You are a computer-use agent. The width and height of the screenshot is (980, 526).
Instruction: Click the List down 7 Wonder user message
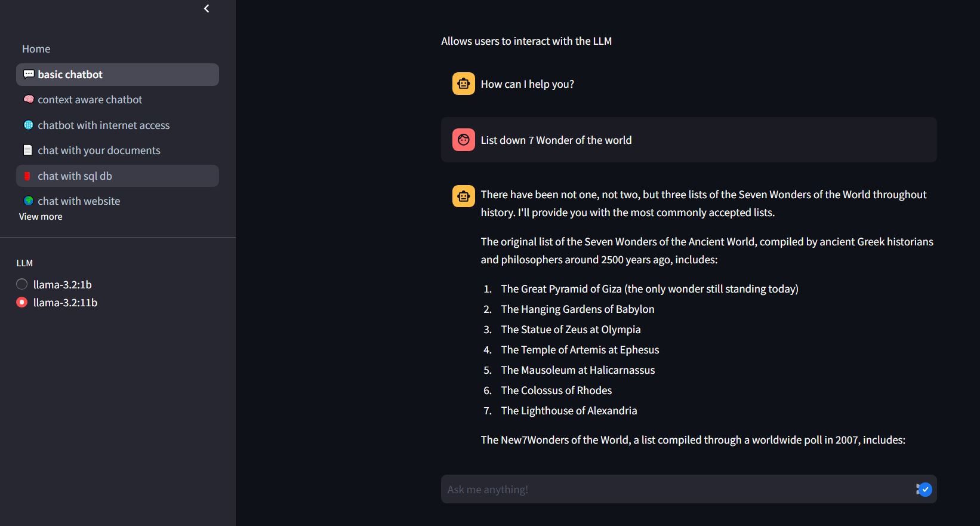pos(556,140)
